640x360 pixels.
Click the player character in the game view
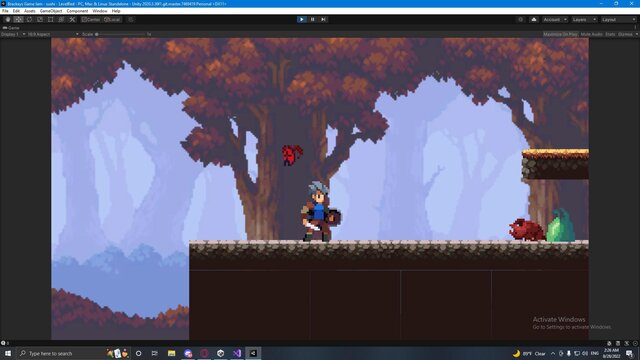tap(321, 211)
